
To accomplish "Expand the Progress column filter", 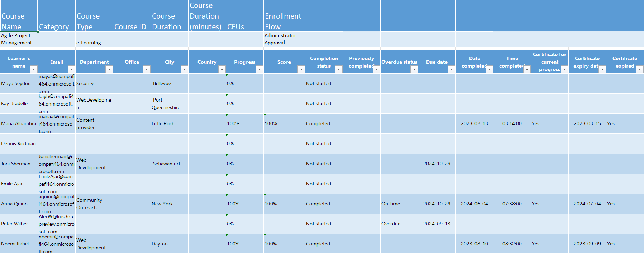I will [x=259, y=69].
